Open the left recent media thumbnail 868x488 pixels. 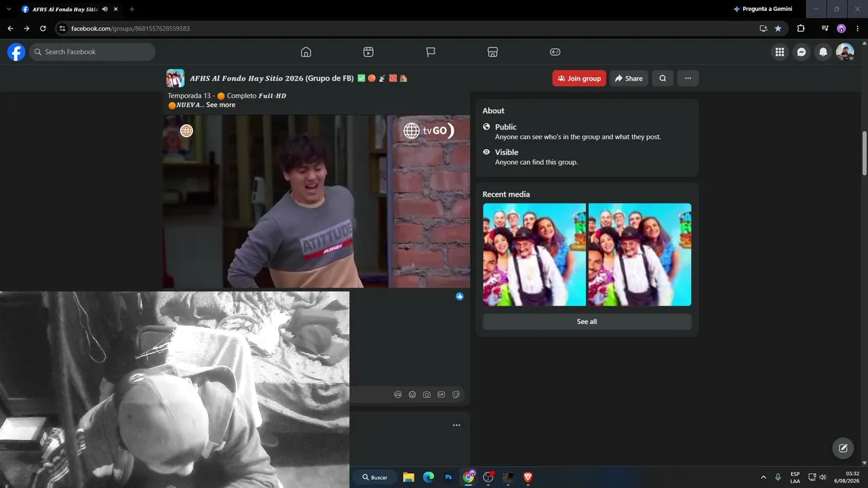(534, 255)
